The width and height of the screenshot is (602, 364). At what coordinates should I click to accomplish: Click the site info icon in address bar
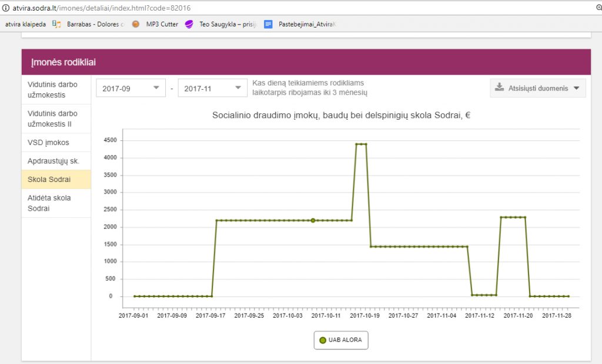tap(5, 8)
